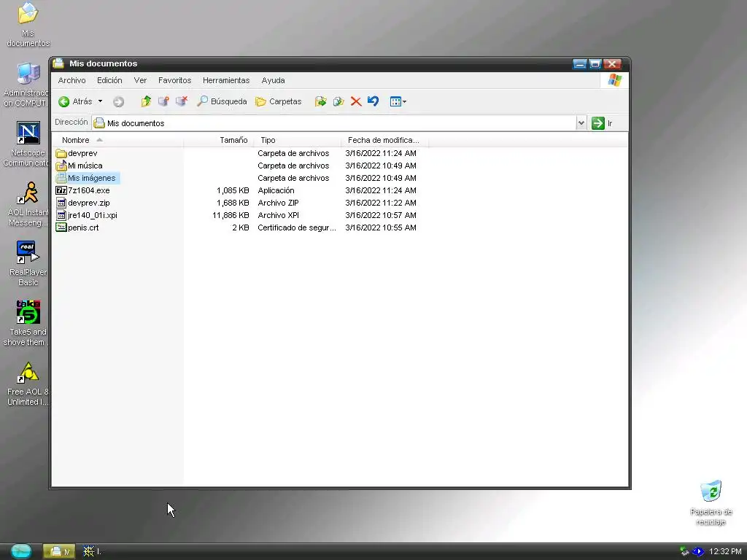Viewport: 747px width, 560px height.
Task: Open the Views dropdown button
Action: (x=398, y=101)
